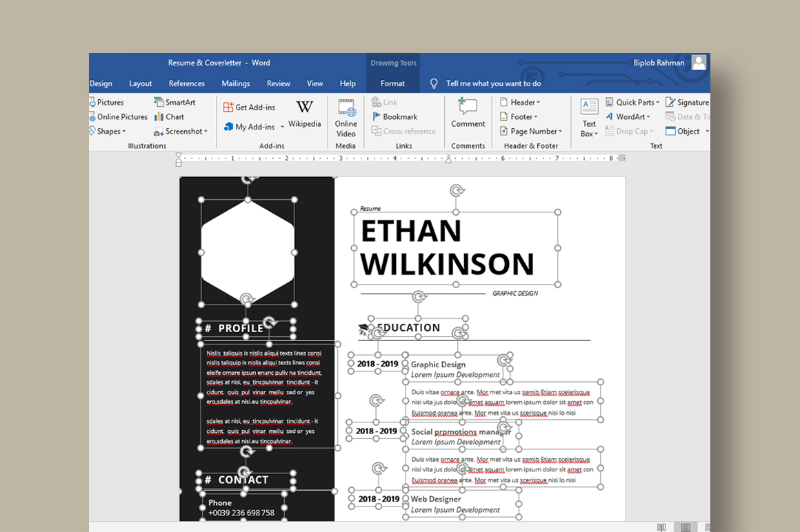Switch to Read Mode in status bar
This screenshot has width=800, height=532.
[x=662, y=527]
